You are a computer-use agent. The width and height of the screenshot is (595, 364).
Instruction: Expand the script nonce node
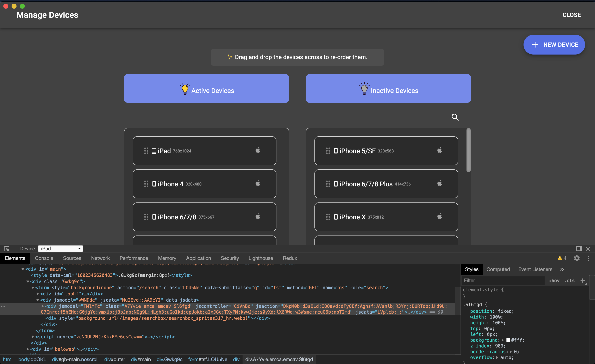click(33, 337)
